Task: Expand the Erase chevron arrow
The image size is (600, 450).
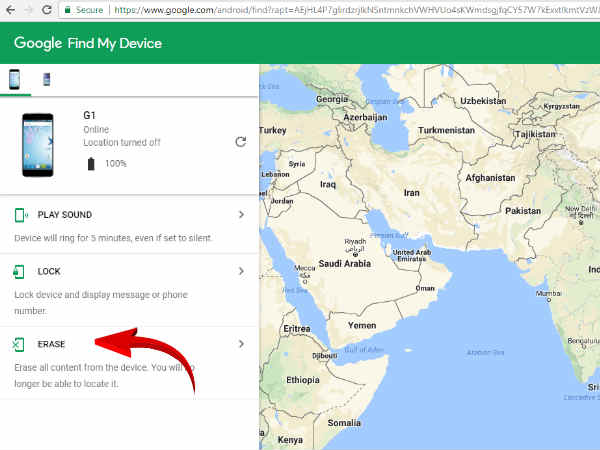Action: [x=241, y=344]
